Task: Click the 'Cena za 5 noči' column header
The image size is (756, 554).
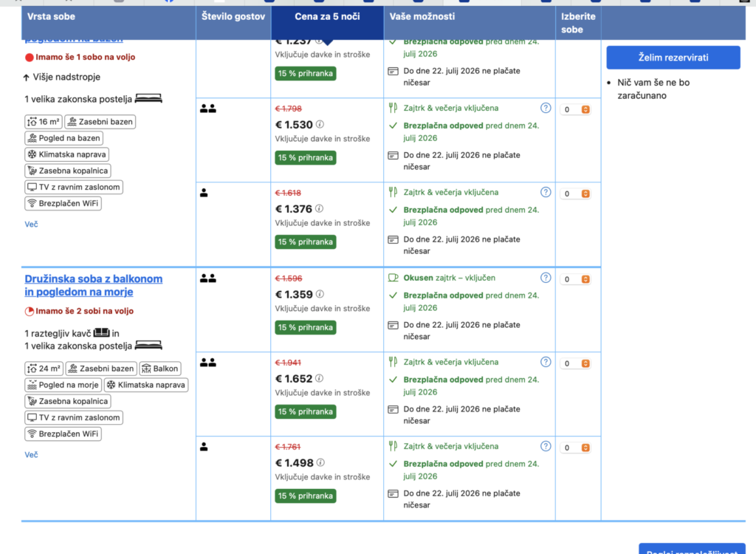Action: (327, 16)
